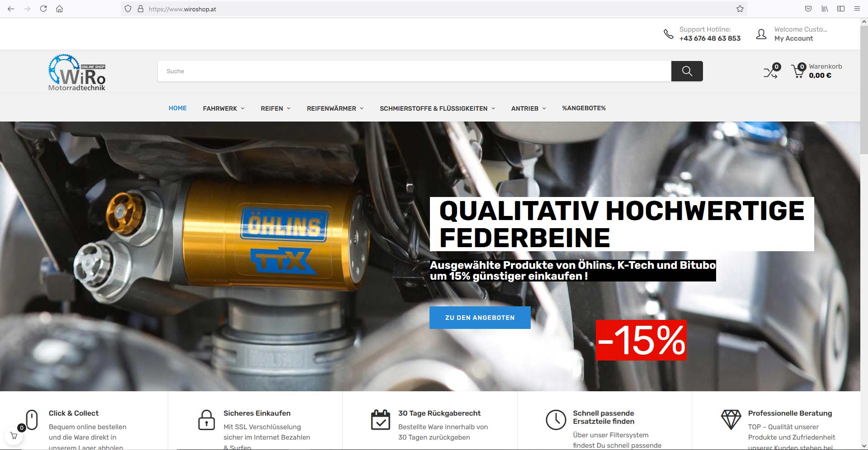Screen dimensions: 868x450
Task: Click the ZU DEN ANGEBOTEN button
Action: click(480, 318)
